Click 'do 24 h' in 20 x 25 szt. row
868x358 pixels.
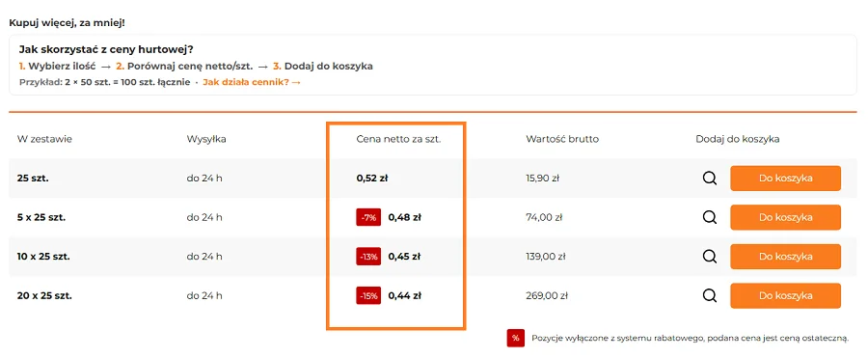(x=204, y=296)
